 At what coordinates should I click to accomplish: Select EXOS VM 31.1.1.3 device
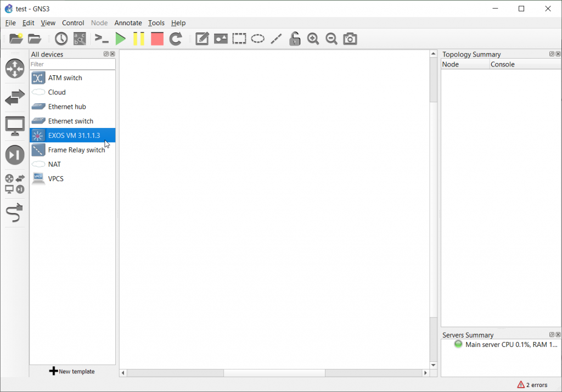click(72, 135)
